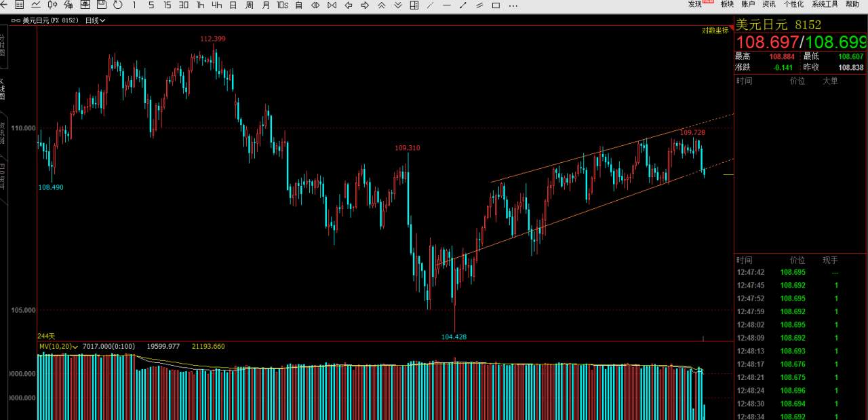Click the 104.428 low price label

(x=454, y=337)
